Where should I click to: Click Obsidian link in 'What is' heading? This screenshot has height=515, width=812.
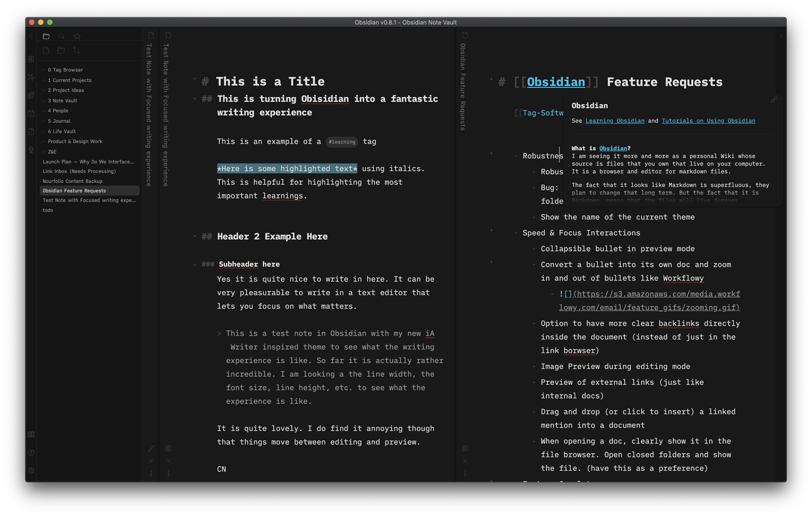613,149
